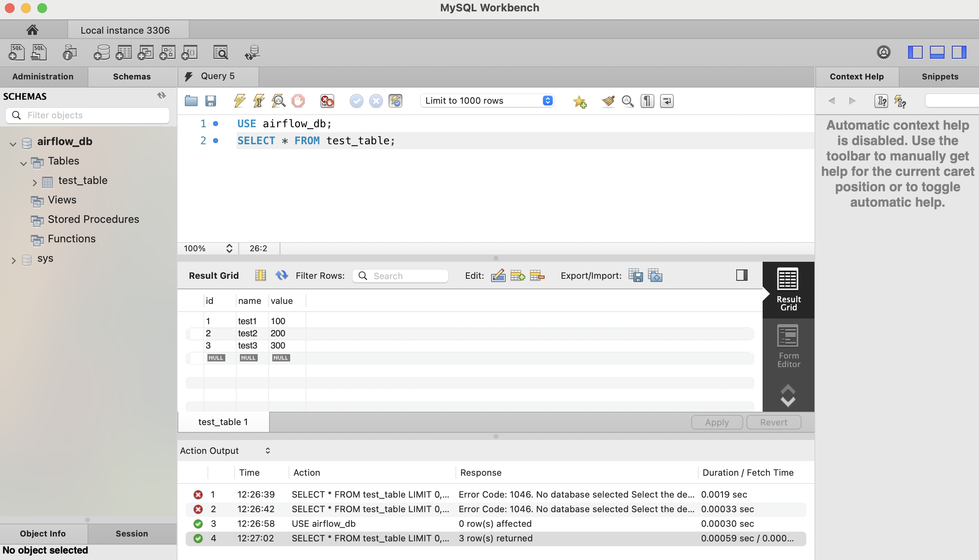Save snippet star icon

[x=580, y=101]
